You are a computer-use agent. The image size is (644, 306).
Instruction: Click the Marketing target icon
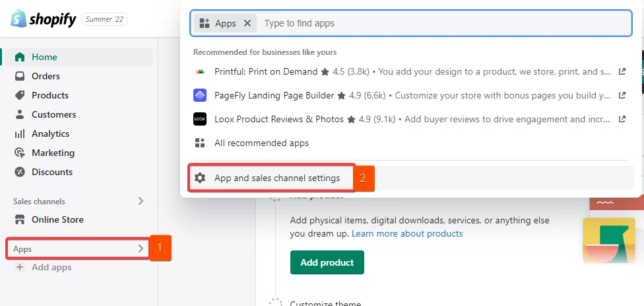[20, 153]
